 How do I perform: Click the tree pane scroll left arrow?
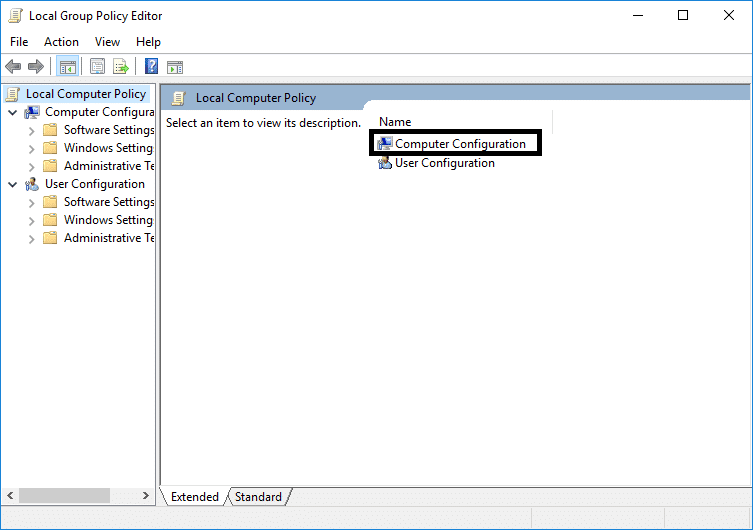[10, 495]
